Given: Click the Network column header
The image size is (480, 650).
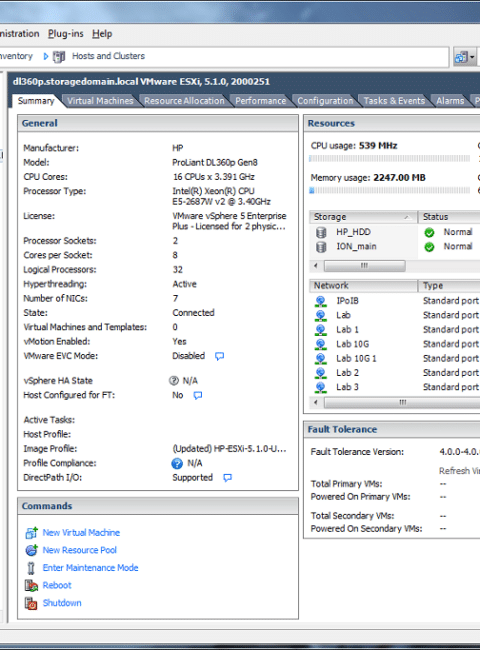Looking at the screenshot, I should [363, 286].
